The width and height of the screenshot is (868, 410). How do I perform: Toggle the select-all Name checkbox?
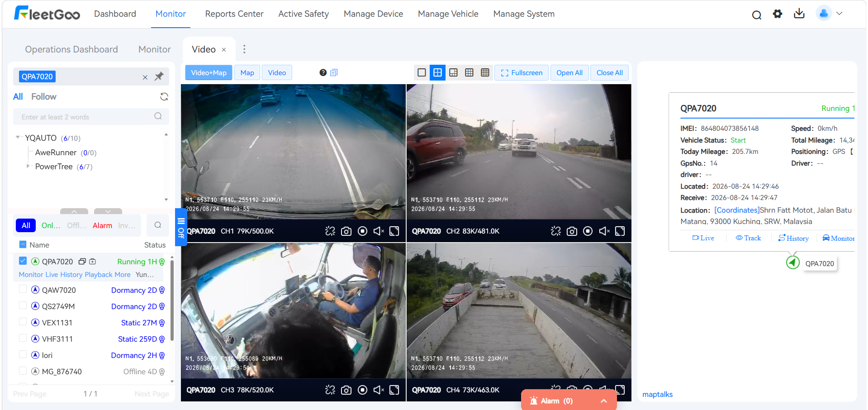click(x=23, y=244)
